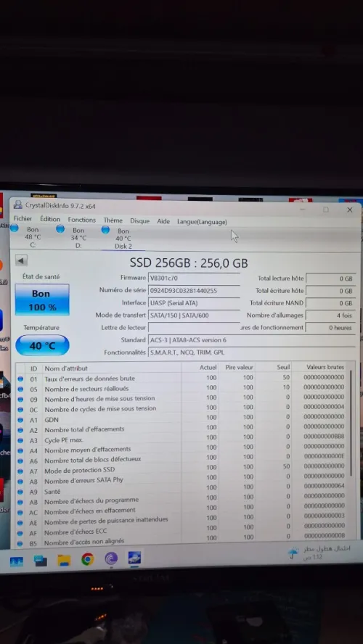Open the Langue(Language) menu
Image resolution: width=363 pixels, height=644 pixels.
click(x=202, y=222)
